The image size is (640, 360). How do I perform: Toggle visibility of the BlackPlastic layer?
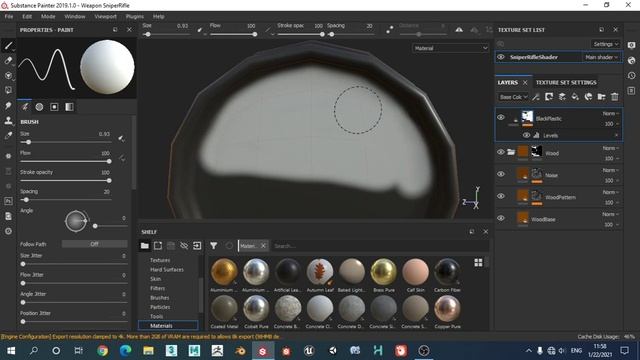click(x=501, y=118)
